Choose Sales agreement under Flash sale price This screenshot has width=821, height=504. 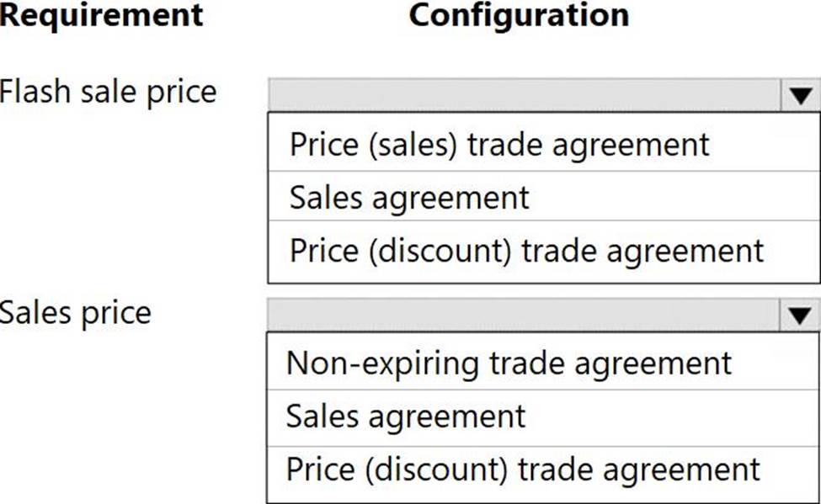pyautogui.click(x=409, y=198)
